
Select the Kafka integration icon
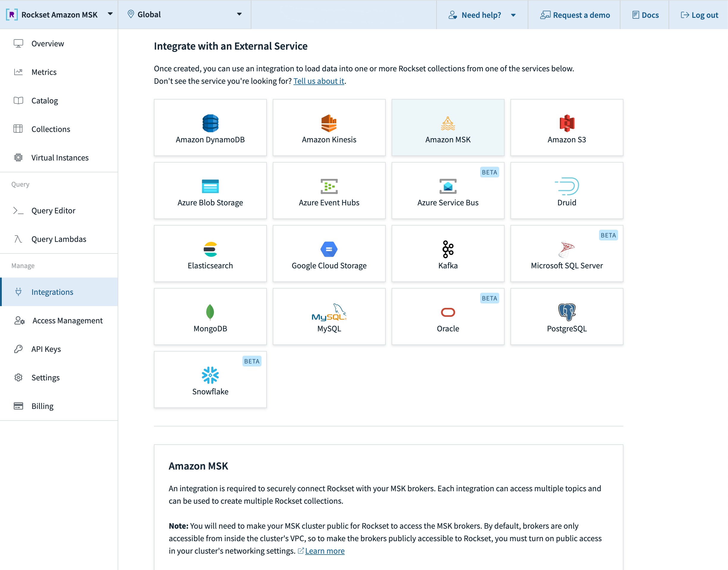(448, 249)
